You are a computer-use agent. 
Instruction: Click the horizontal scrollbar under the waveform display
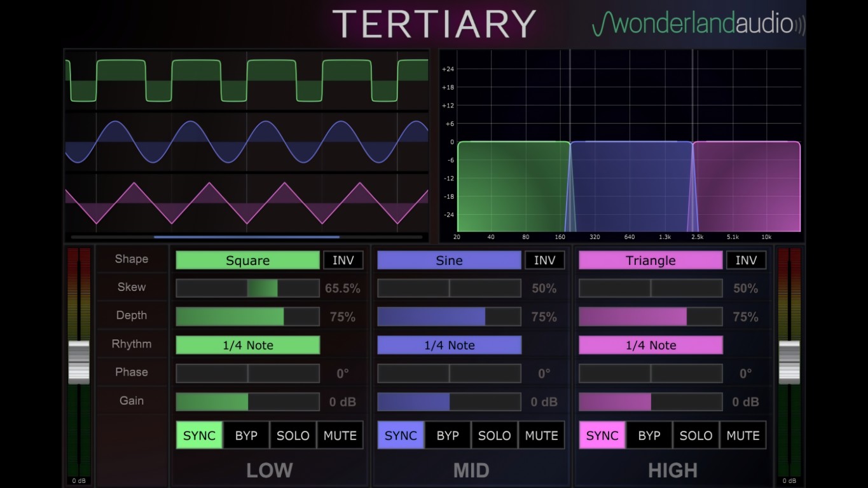pyautogui.click(x=247, y=237)
